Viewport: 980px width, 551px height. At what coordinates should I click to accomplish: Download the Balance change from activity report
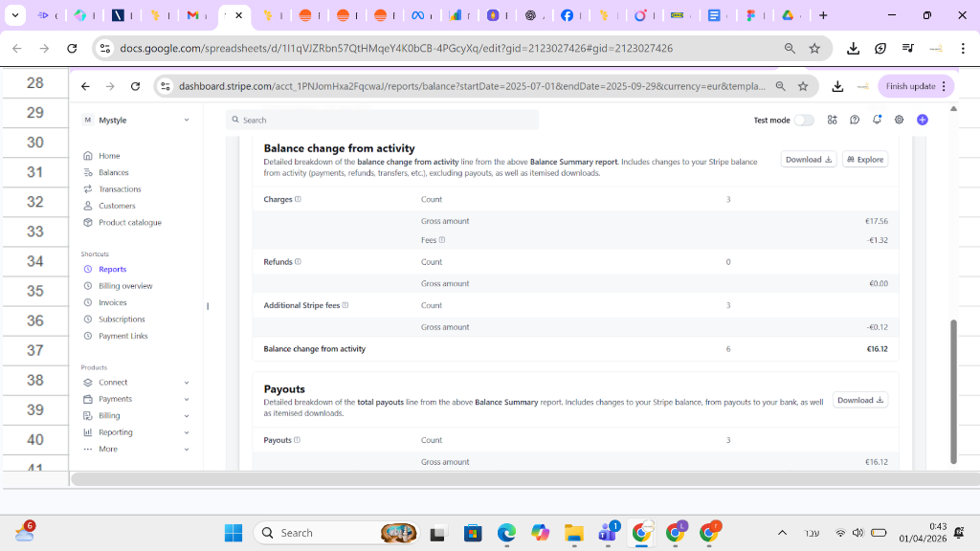click(808, 160)
